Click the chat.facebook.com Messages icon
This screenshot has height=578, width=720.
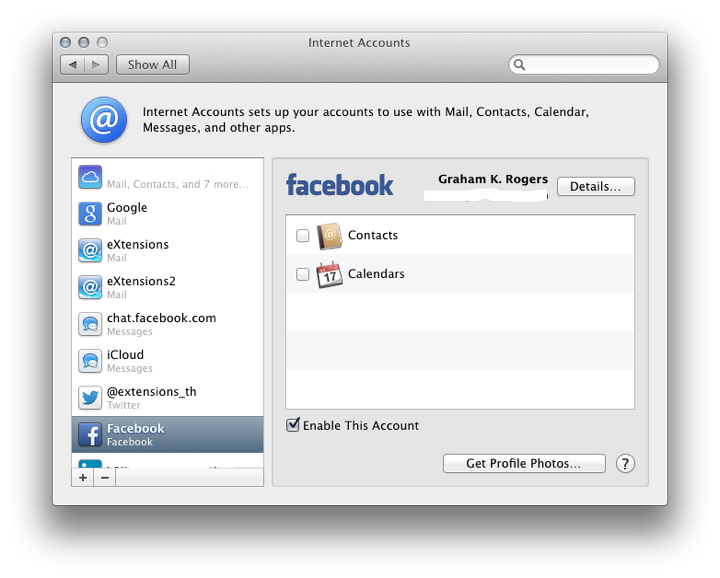tap(90, 324)
